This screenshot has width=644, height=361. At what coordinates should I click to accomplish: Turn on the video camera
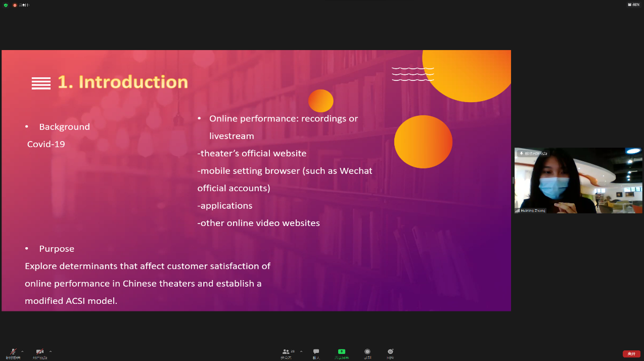[40, 352]
